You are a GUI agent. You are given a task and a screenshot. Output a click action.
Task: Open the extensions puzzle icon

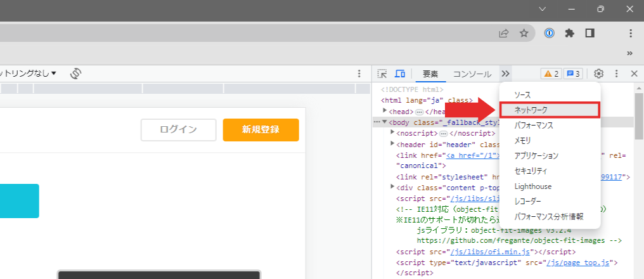[x=569, y=33]
